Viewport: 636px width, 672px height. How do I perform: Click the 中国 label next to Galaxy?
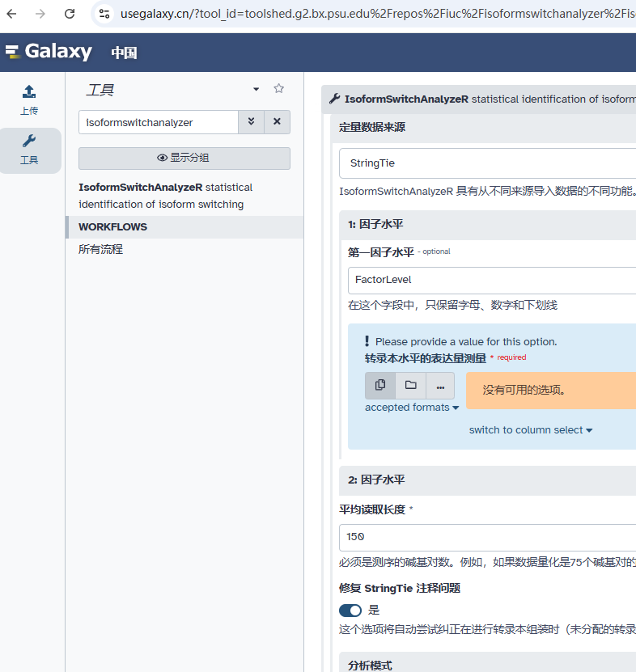coord(124,53)
